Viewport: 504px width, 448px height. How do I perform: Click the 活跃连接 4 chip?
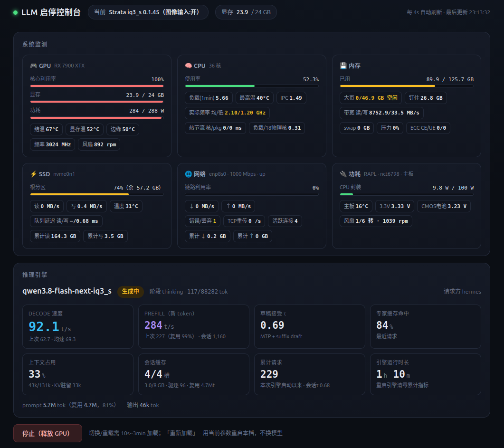point(285,221)
